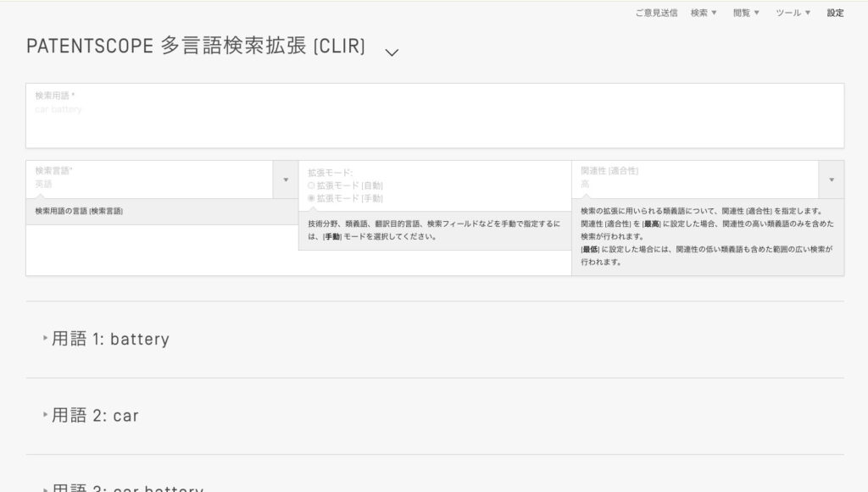868x492 pixels.
Task: Click the 手動 mode help text panel
Action: tap(434, 230)
